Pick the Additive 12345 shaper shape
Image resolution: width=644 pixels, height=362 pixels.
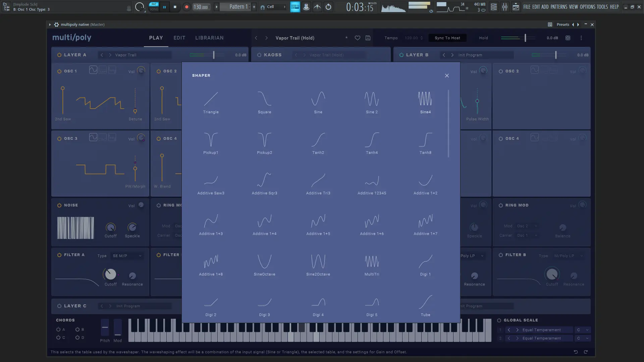(x=372, y=181)
